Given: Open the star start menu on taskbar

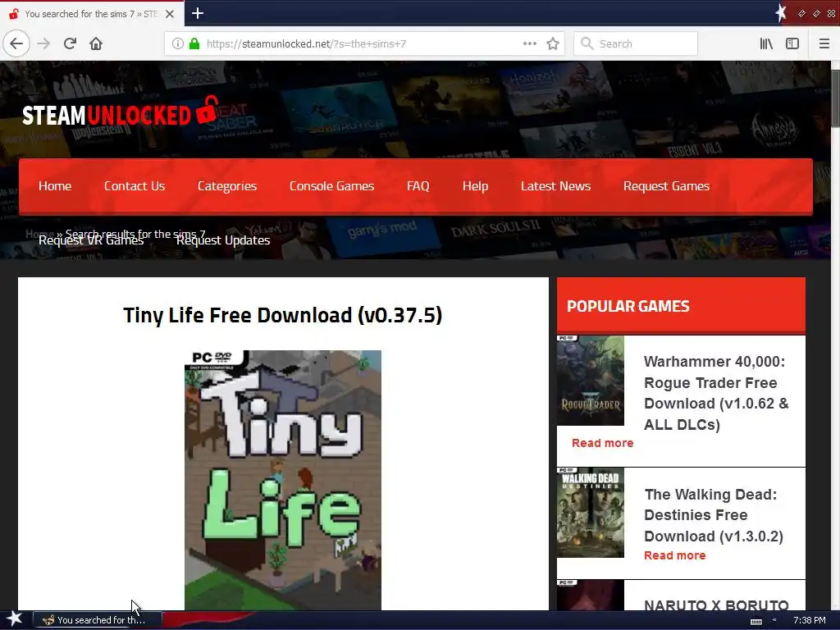Looking at the screenshot, I should 15,619.
